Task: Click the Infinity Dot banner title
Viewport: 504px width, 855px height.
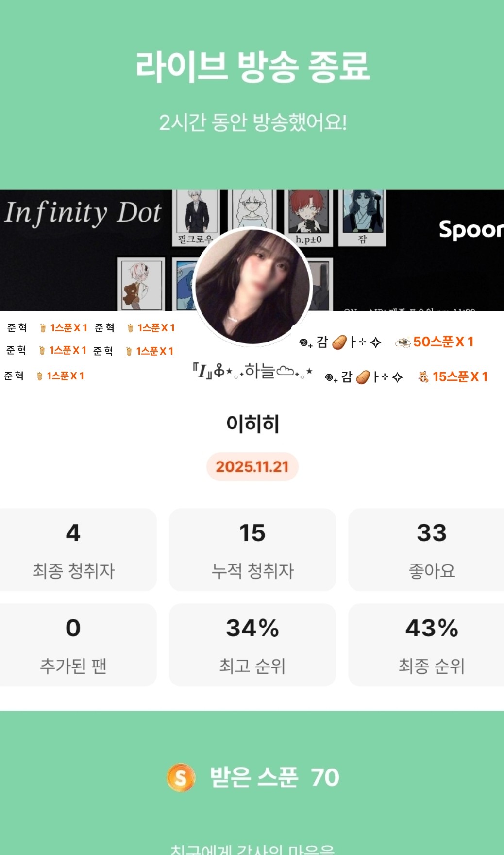Action: tap(83, 213)
